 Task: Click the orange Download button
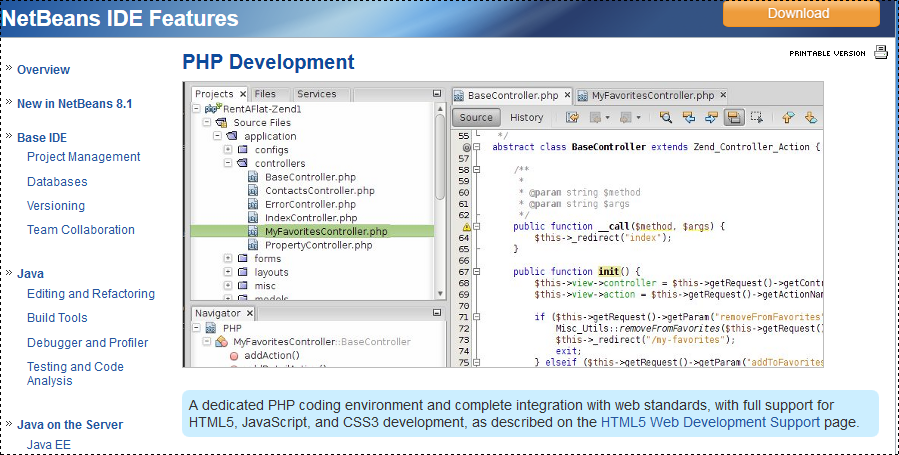pos(799,14)
